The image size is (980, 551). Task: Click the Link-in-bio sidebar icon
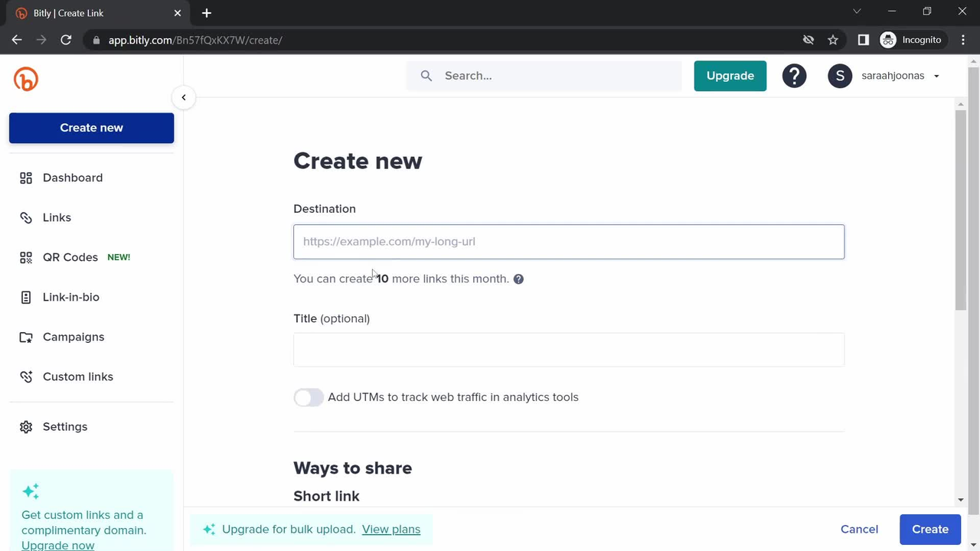[x=25, y=297]
